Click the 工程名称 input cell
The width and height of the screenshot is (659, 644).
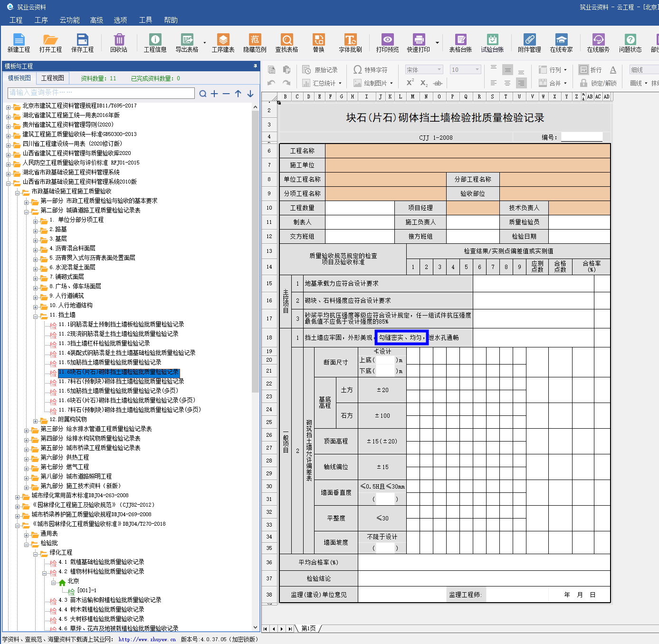tap(468, 151)
